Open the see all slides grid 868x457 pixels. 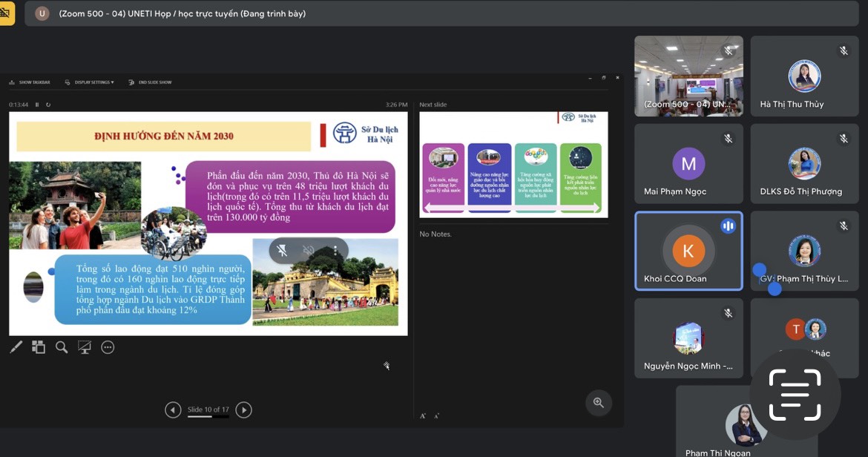39,347
